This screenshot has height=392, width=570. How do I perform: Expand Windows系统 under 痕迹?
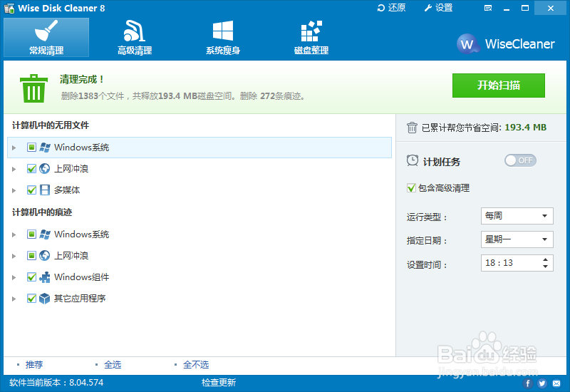coord(14,235)
